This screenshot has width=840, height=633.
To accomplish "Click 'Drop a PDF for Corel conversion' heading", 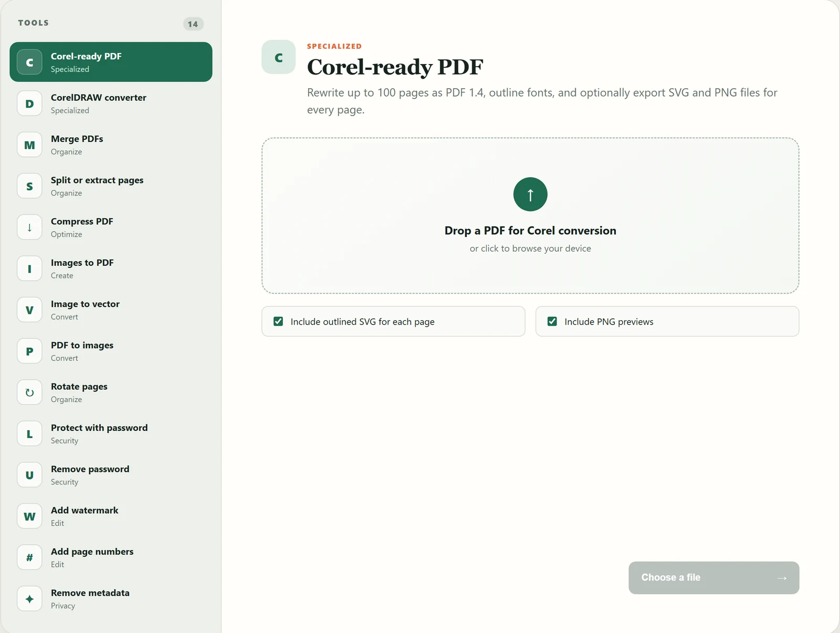I will click(530, 231).
